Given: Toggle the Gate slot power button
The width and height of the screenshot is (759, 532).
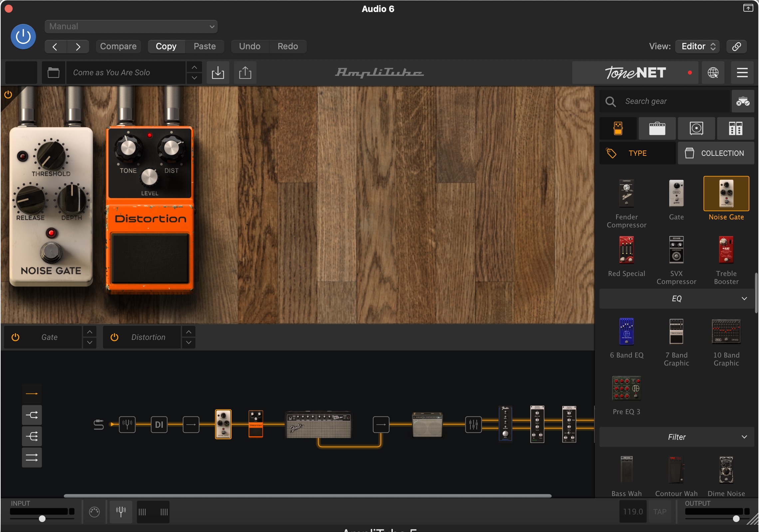Looking at the screenshot, I should pos(15,337).
